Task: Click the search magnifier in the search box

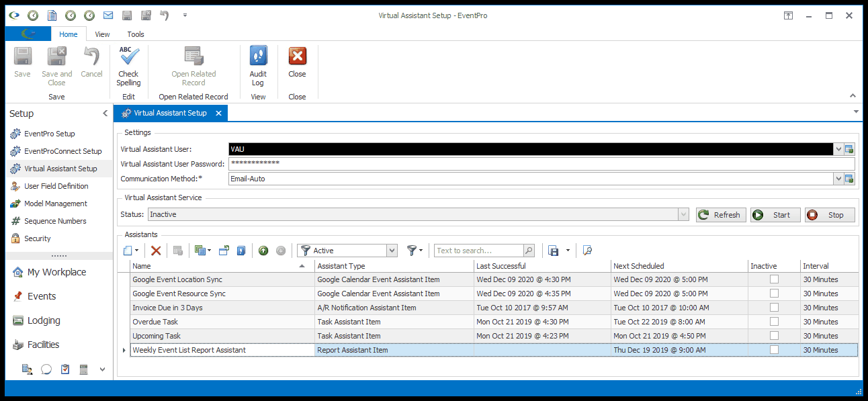Action: pos(529,251)
